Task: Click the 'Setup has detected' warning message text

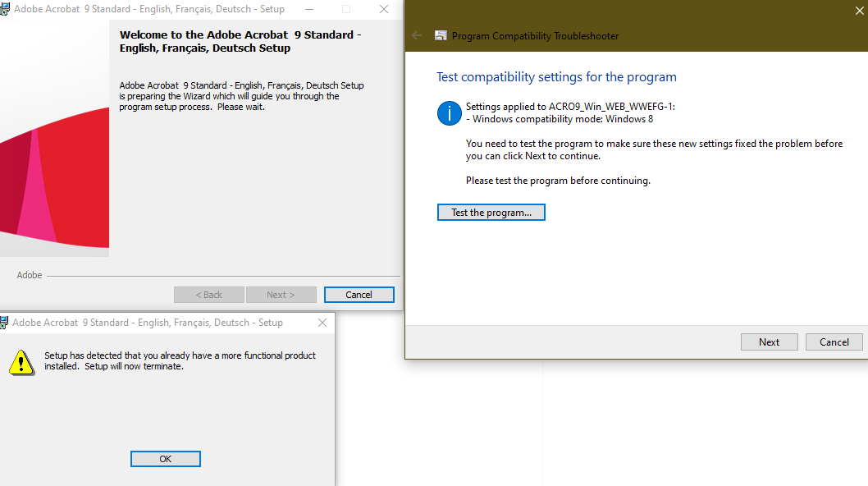Action: point(180,360)
